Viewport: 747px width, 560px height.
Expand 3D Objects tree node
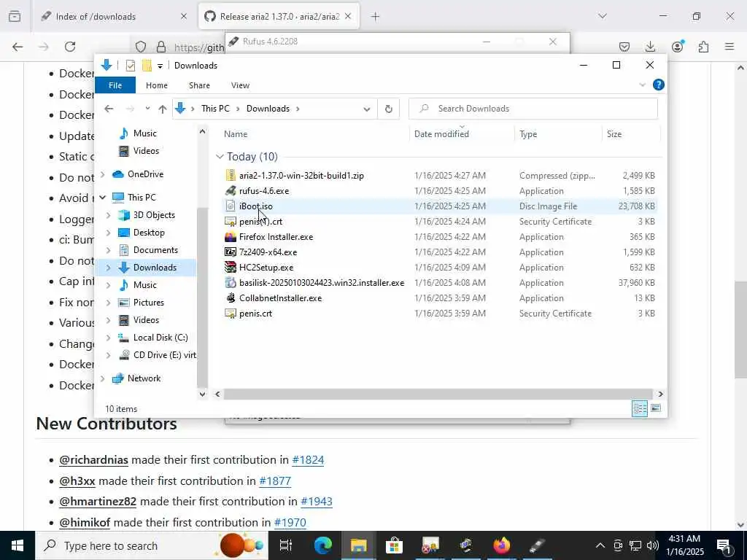pyautogui.click(x=109, y=215)
